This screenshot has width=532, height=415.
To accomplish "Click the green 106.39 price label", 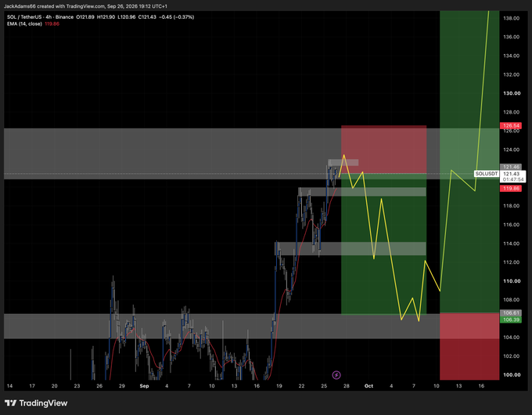I will coord(511,319).
